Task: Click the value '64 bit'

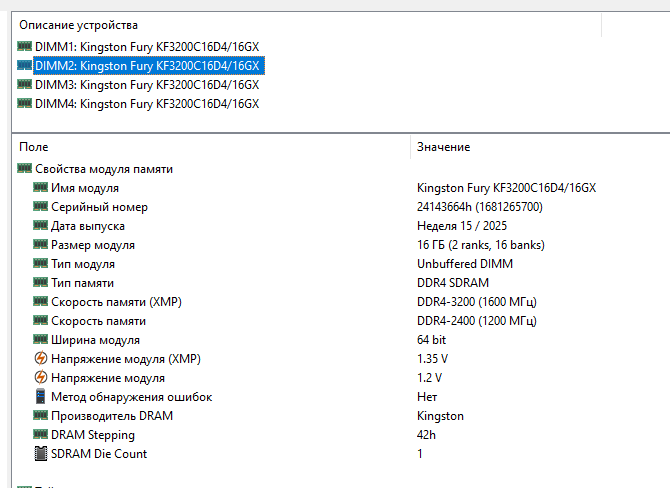Action: pos(432,340)
